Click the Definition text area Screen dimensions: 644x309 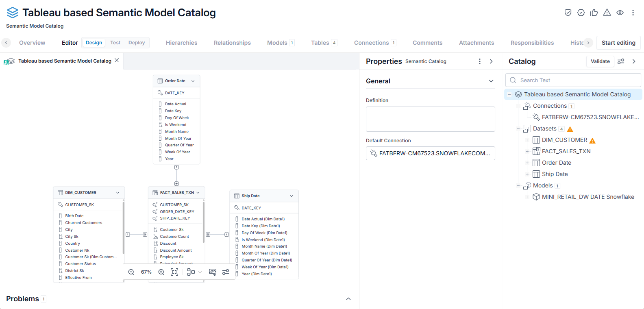[431, 119]
